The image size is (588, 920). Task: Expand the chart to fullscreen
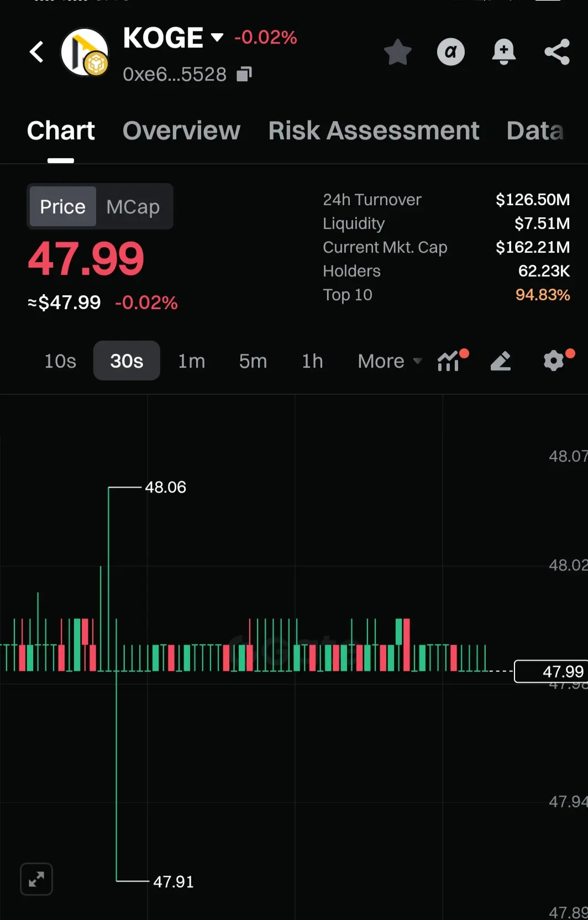point(36,879)
